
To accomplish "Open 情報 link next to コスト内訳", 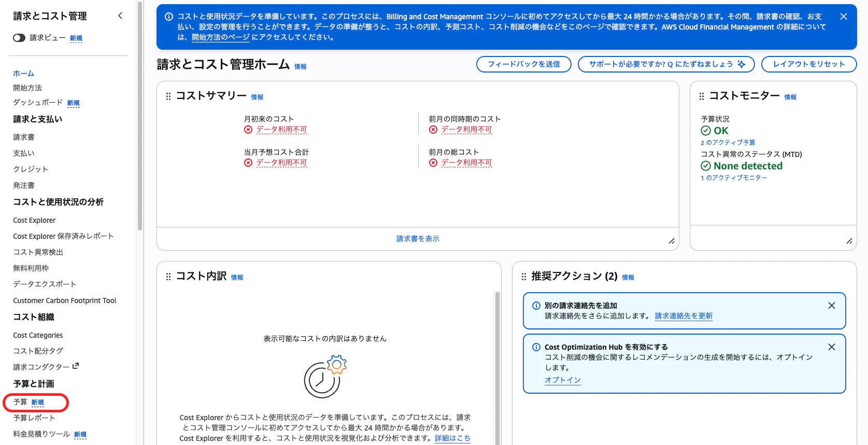I will [237, 278].
